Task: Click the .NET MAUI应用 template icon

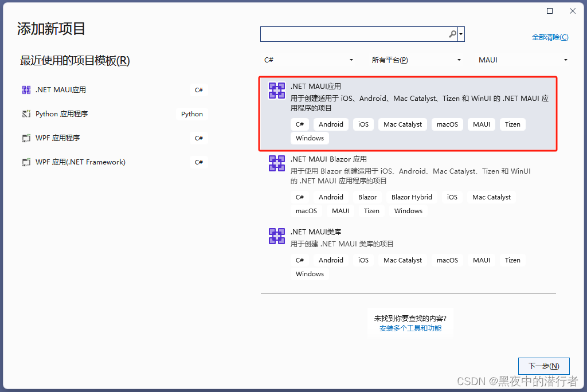Action: point(277,90)
